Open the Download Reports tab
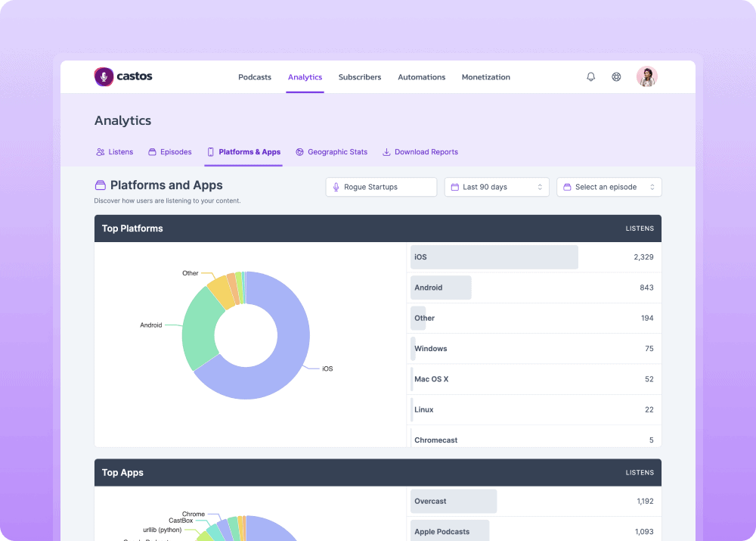This screenshot has width=756, height=541. [x=420, y=152]
